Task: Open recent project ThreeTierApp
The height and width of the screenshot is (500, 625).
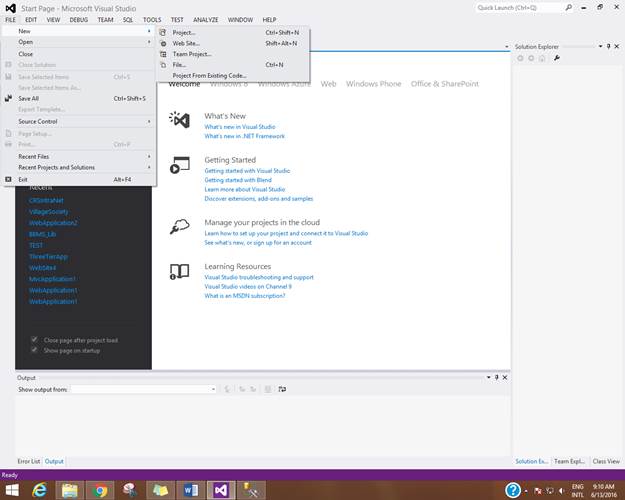Action: pos(50,256)
